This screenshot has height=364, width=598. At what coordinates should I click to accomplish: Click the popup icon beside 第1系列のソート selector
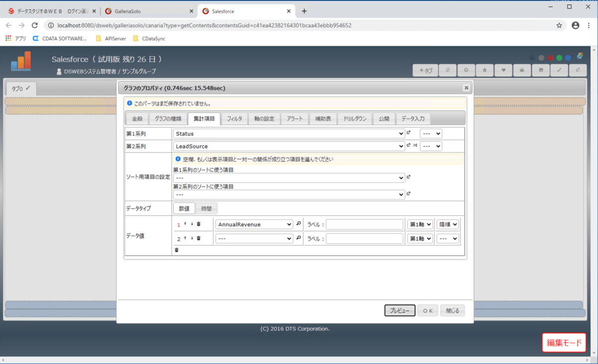[409, 177]
